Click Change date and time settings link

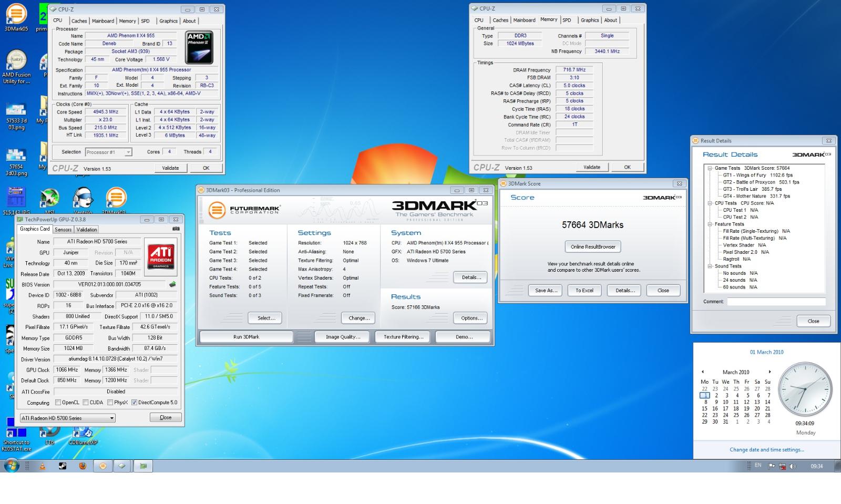(766, 450)
